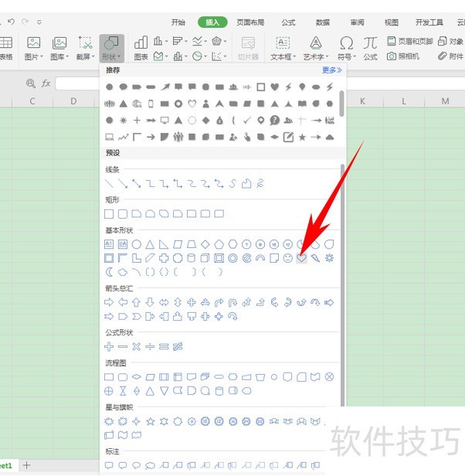Select the rectangular callout shape
This screenshot has height=476, width=465.
pos(109,465)
